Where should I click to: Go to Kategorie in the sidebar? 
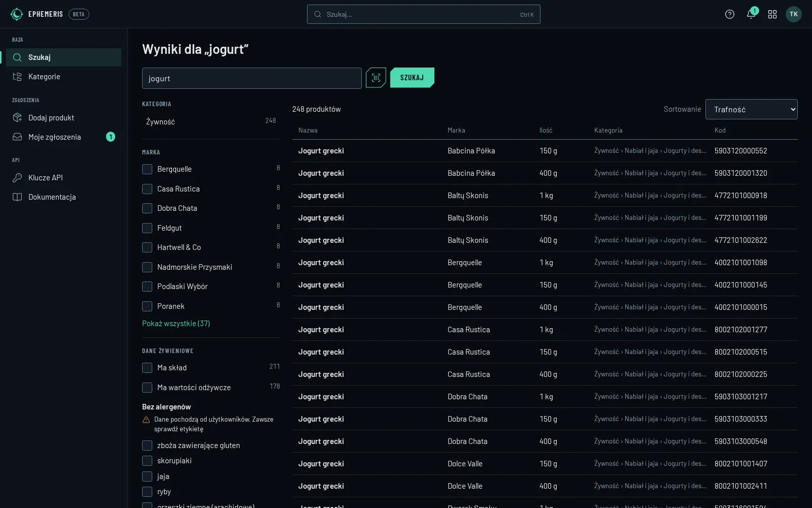pyautogui.click(x=63, y=77)
